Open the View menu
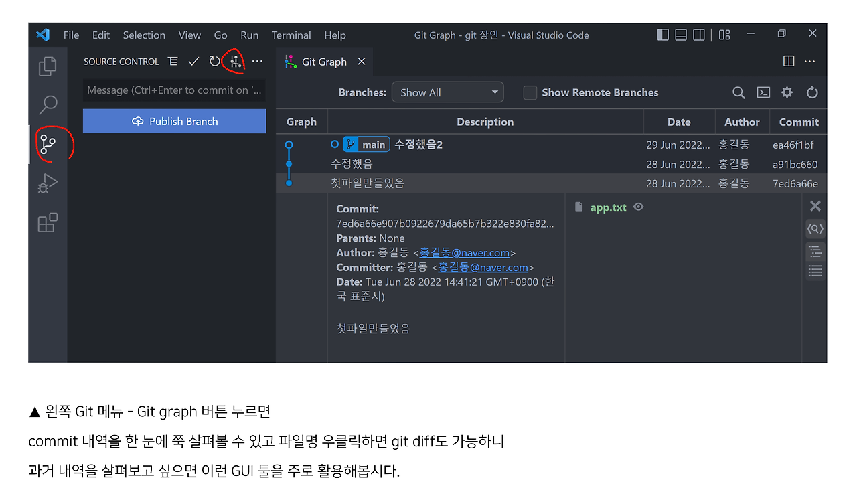This screenshot has height=504, width=857. coord(189,35)
